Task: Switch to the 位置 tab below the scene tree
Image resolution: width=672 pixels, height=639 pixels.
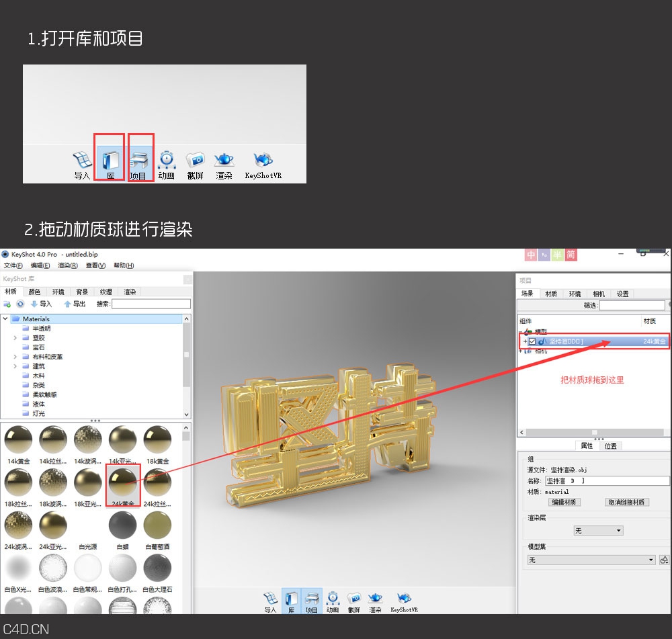Action: 610,445
